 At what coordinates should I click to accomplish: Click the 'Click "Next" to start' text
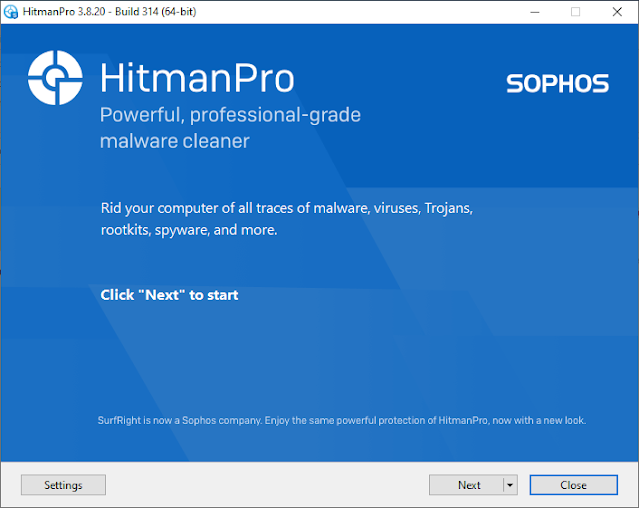[x=169, y=295]
